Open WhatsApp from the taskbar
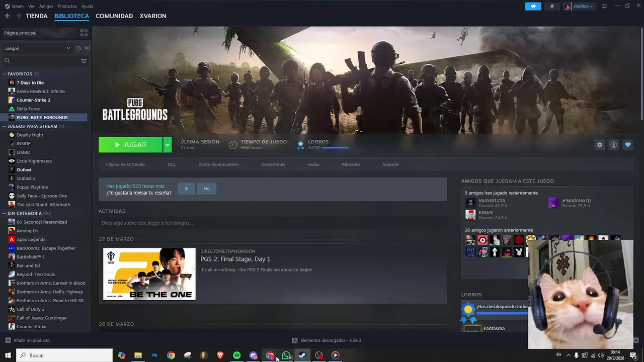The width and height of the screenshot is (644, 362). pyautogui.click(x=286, y=355)
